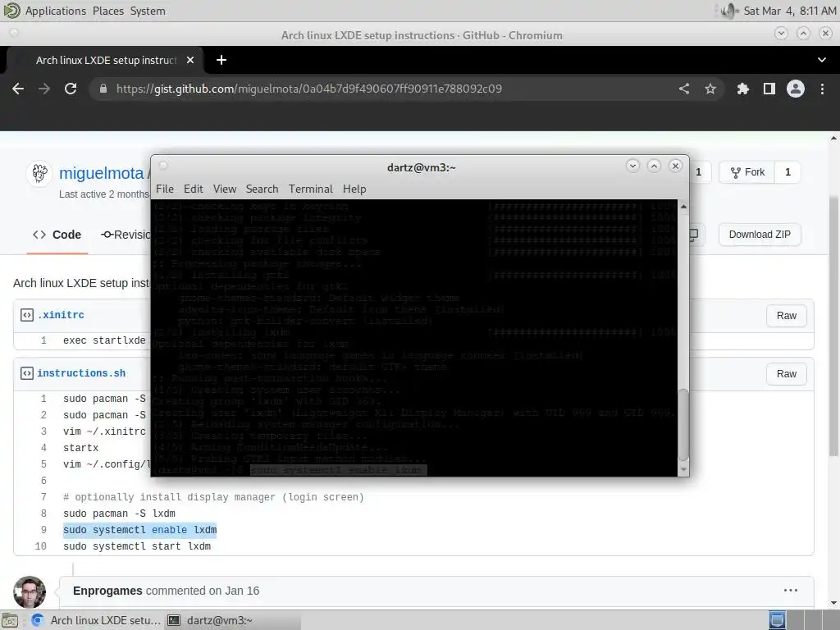Select the Arch linux LXDE setup tab
Image resolution: width=840 pixels, height=630 pixels.
[106, 60]
